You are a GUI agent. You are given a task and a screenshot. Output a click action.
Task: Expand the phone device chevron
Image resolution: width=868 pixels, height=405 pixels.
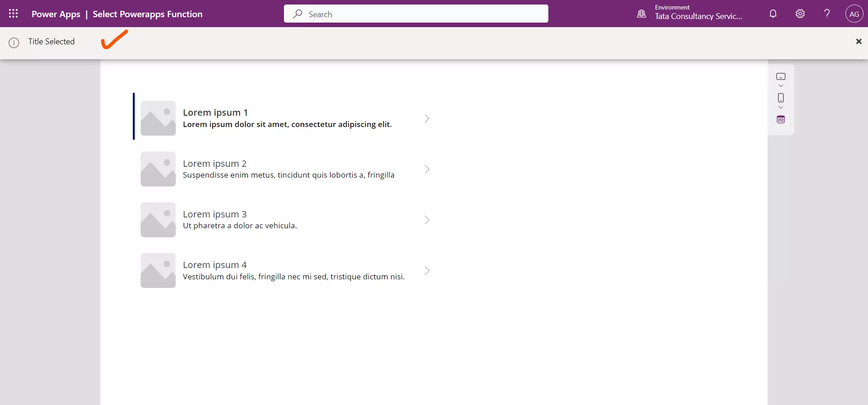pyautogui.click(x=781, y=107)
